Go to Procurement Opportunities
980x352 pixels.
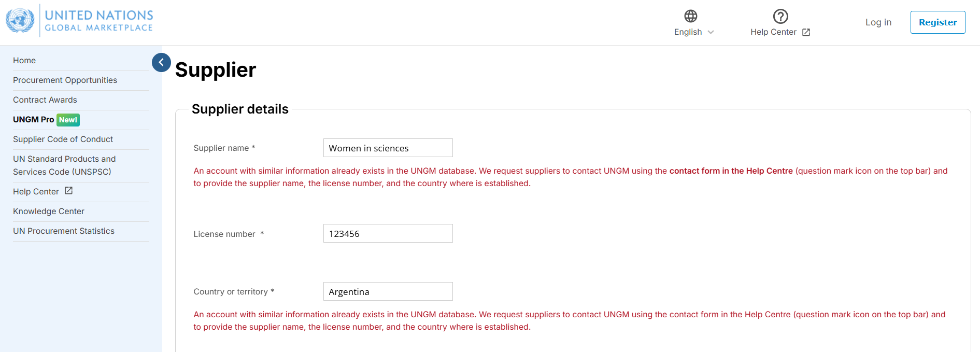(65, 80)
